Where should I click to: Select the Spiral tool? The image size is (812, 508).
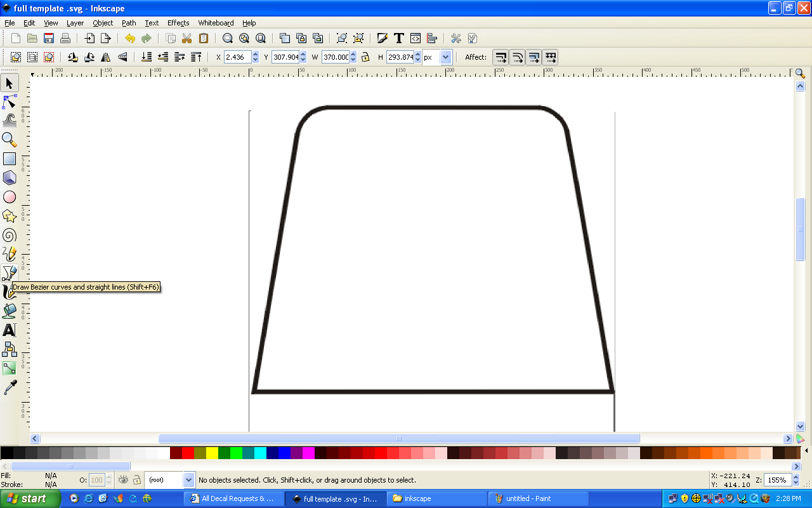(x=10, y=235)
